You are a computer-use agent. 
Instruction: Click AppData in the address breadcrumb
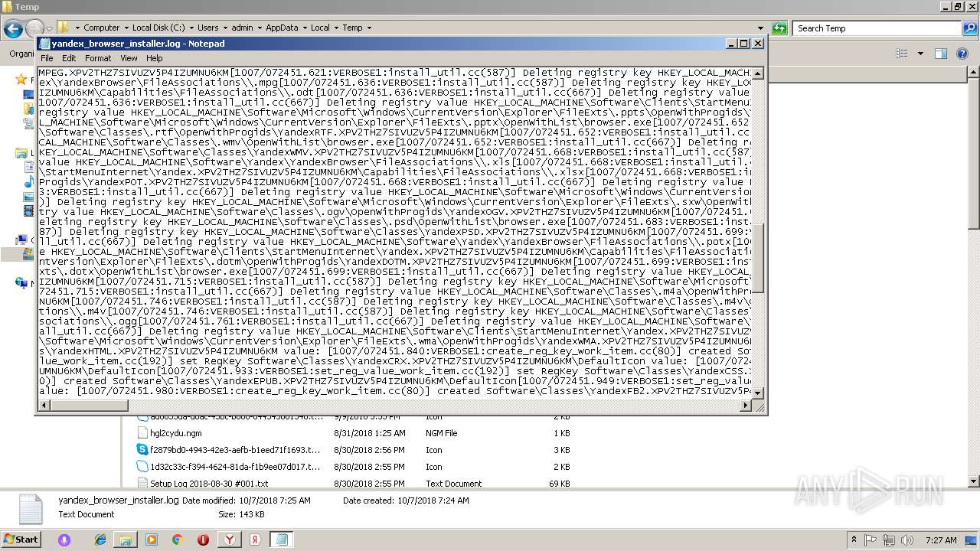click(282, 28)
